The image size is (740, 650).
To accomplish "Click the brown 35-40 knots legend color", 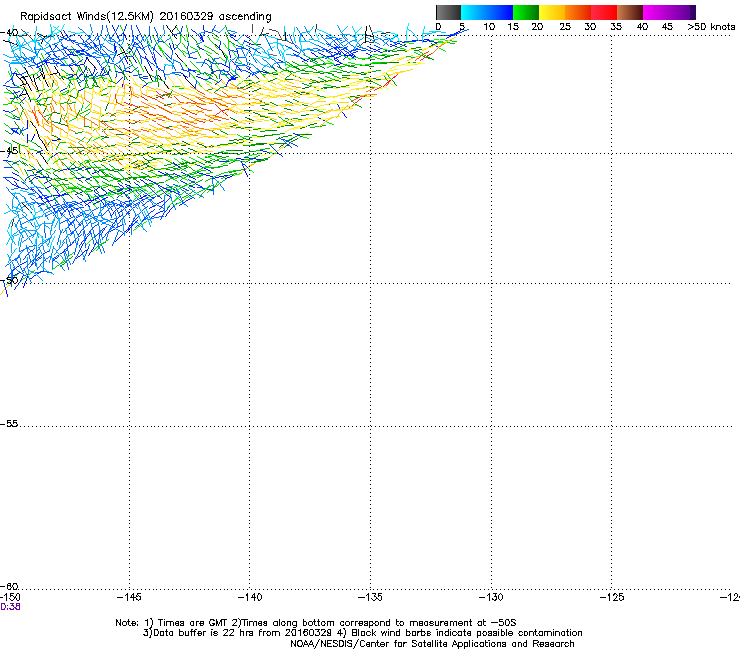I will pos(630,12).
